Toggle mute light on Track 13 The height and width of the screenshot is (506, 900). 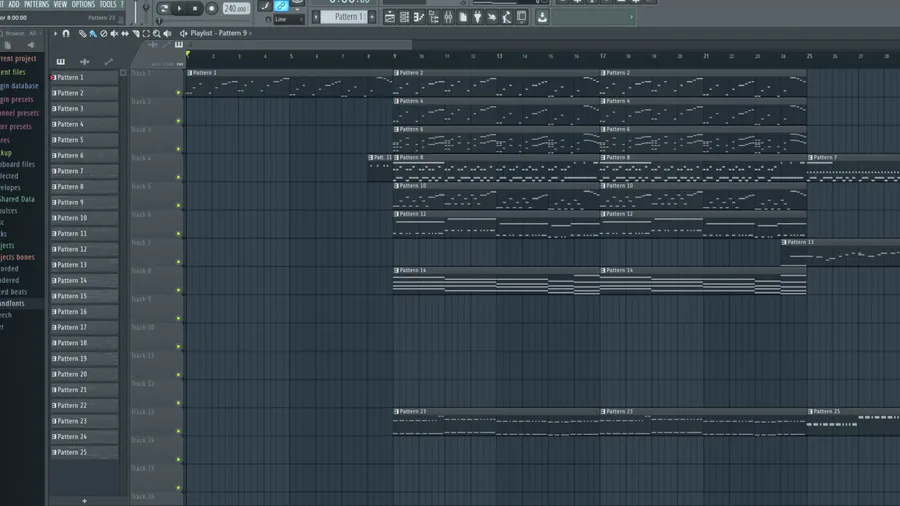[179, 431]
